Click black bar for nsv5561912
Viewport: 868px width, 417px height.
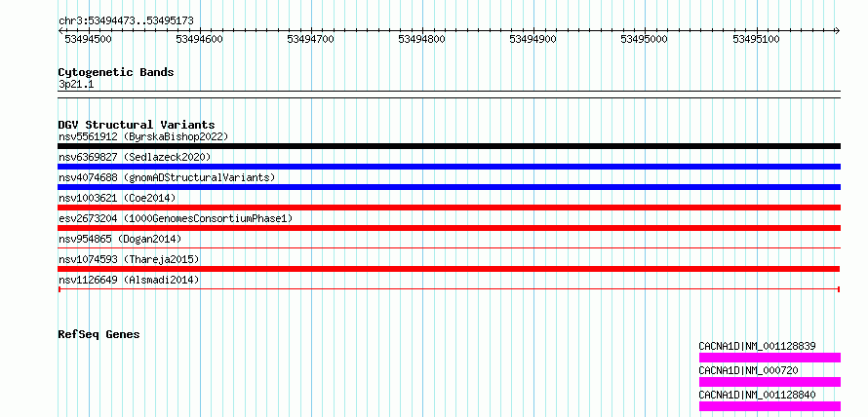pos(449,146)
